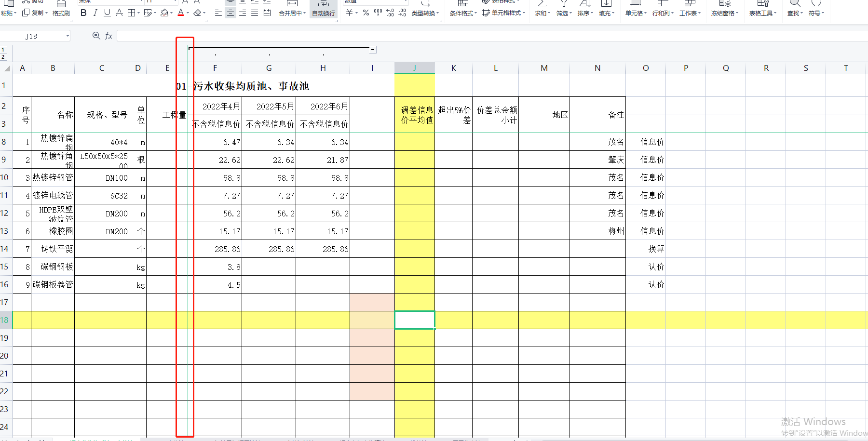
Task: Apply strikethrough text style icon
Action: tap(119, 13)
